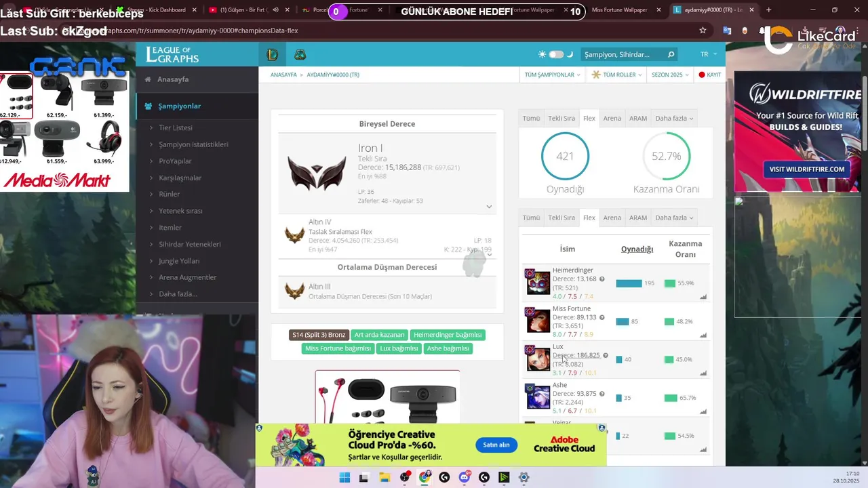Open the graph icon in Ashe row

point(703,411)
